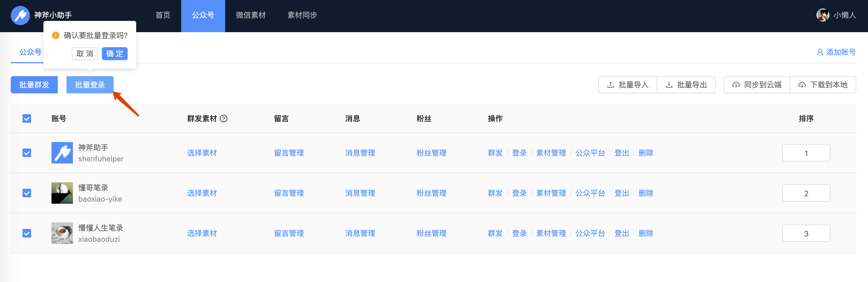Click the 批量登录 button
Screen dimensions: 868x282
90,85
